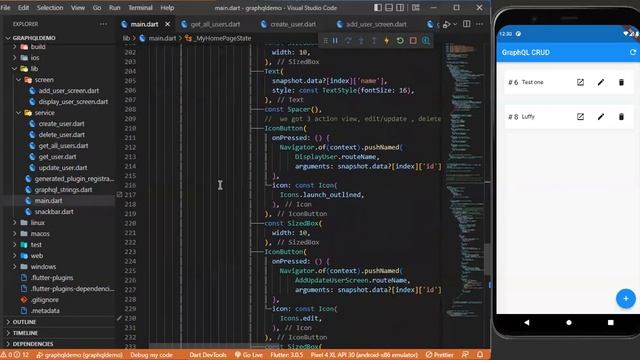Tap the Android home circle button
Image resolution: width=640 pixels, height=360 pixels.
(569, 322)
